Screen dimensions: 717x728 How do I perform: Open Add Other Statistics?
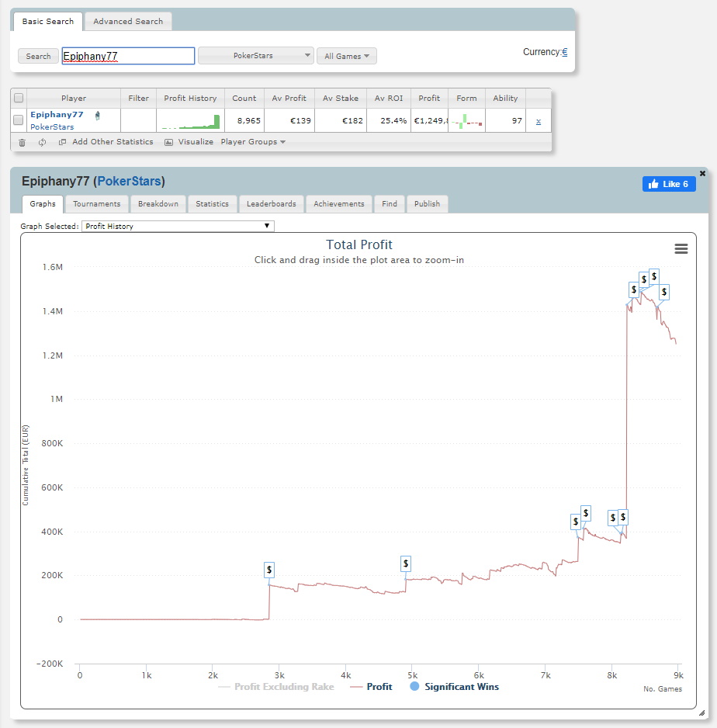tap(106, 142)
